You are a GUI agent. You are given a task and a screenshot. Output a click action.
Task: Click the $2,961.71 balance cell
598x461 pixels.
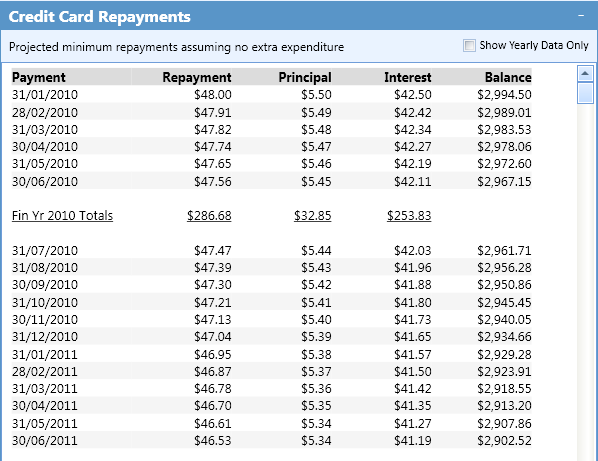(504, 251)
